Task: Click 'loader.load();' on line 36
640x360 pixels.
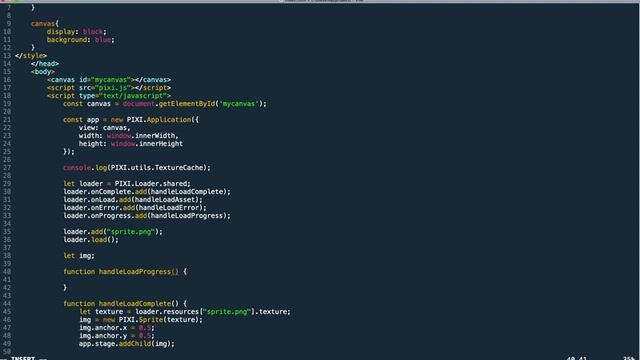Action: pos(91,240)
